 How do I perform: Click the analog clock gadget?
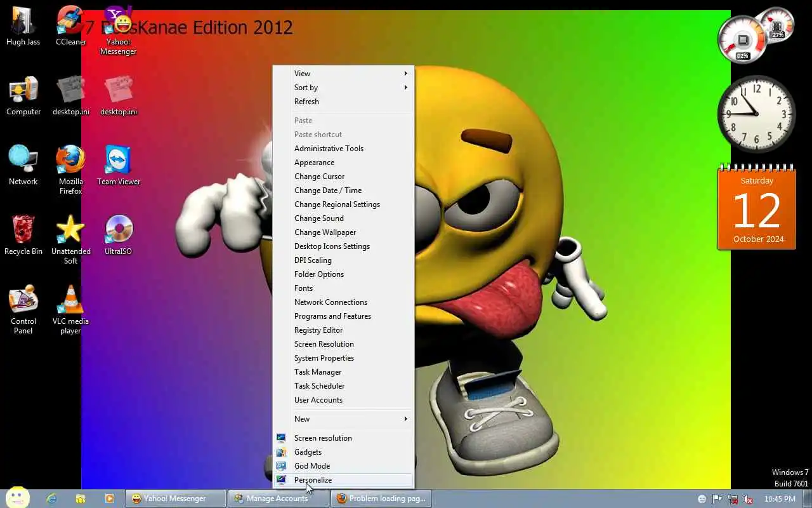(x=756, y=114)
